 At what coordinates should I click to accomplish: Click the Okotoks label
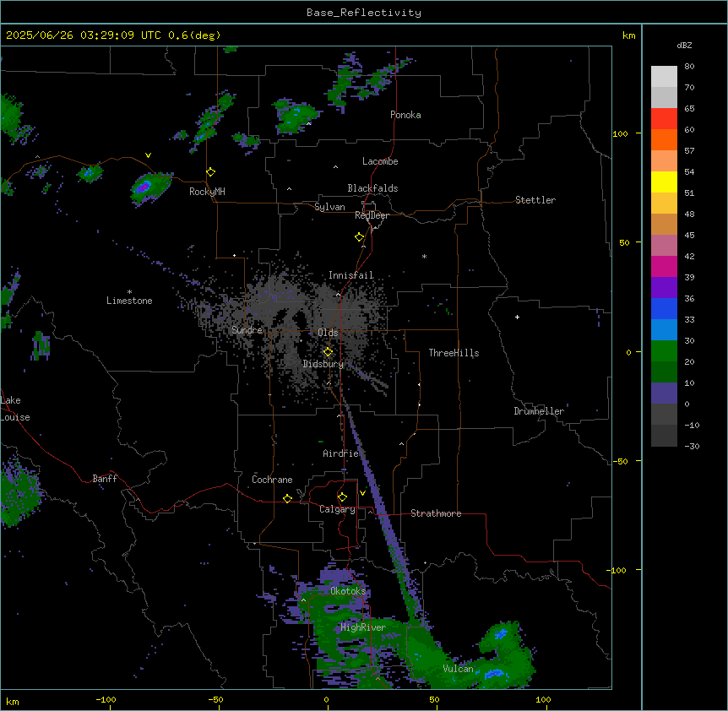348,591
